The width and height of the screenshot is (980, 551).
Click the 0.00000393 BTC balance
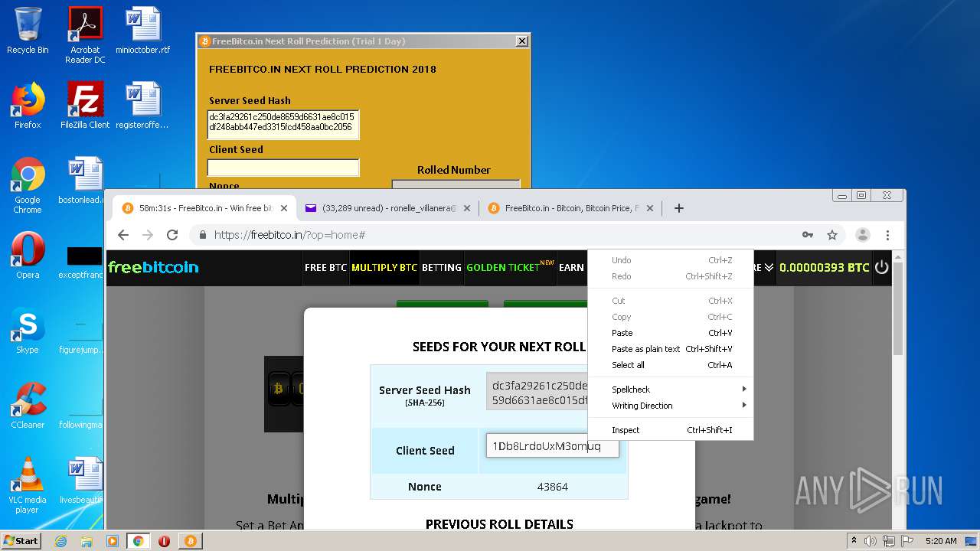pyautogui.click(x=824, y=267)
